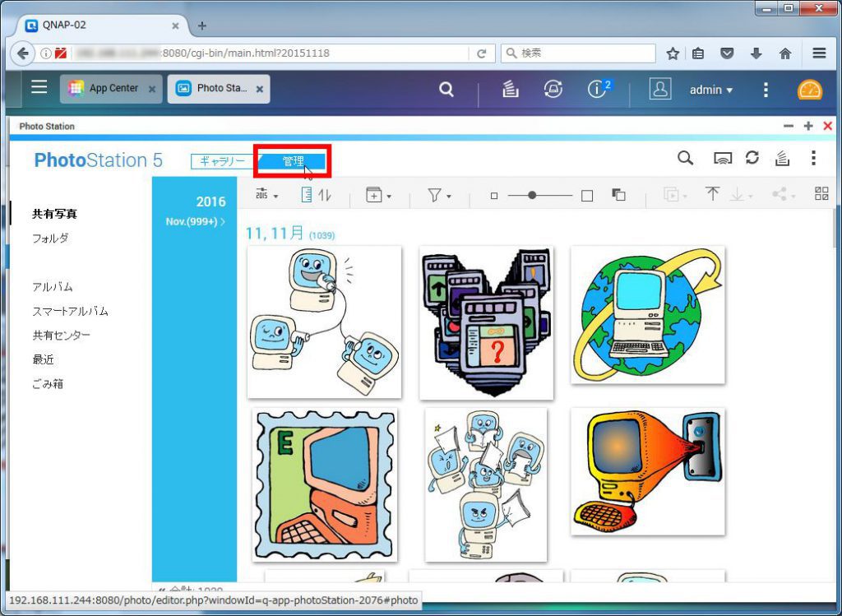The image size is (842, 616).
Task: Click the network media player streaming icon
Action: [x=722, y=159]
